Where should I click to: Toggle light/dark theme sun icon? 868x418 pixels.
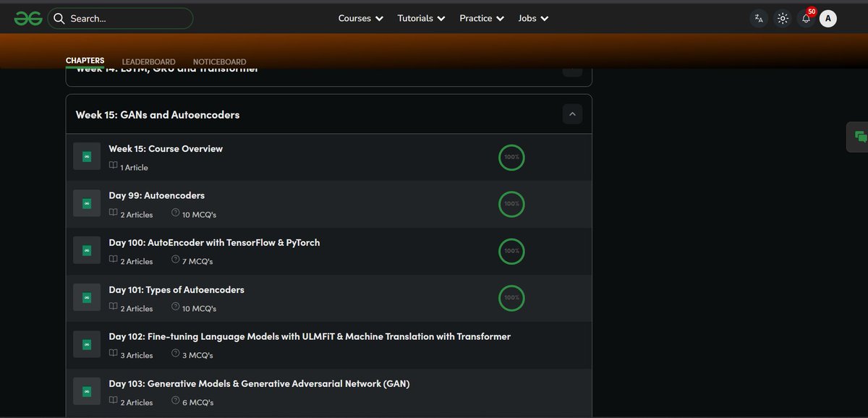(x=783, y=19)
